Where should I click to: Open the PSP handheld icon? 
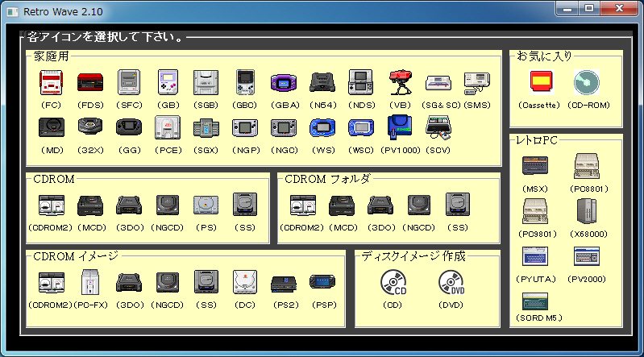coord(322,282)
